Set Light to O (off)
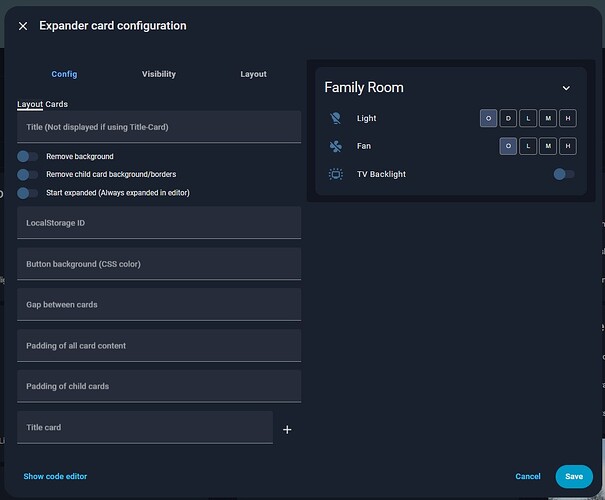The width and height of the screenshot is (605, 500). [488, 118]
